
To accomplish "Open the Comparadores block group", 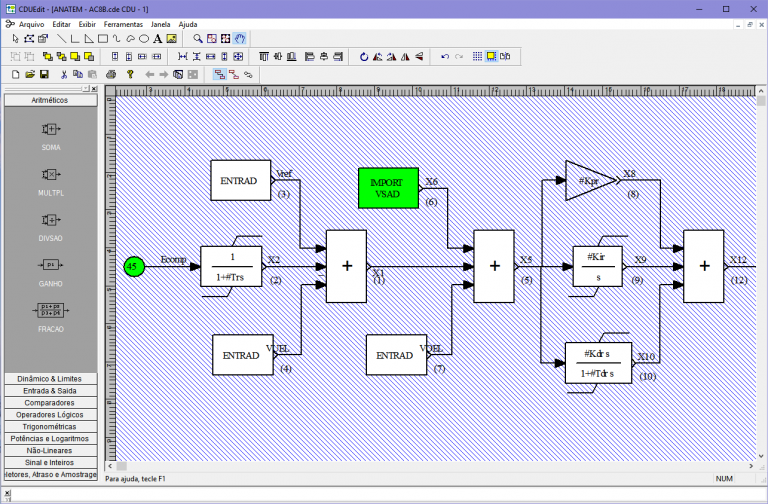I will [50, 403].
